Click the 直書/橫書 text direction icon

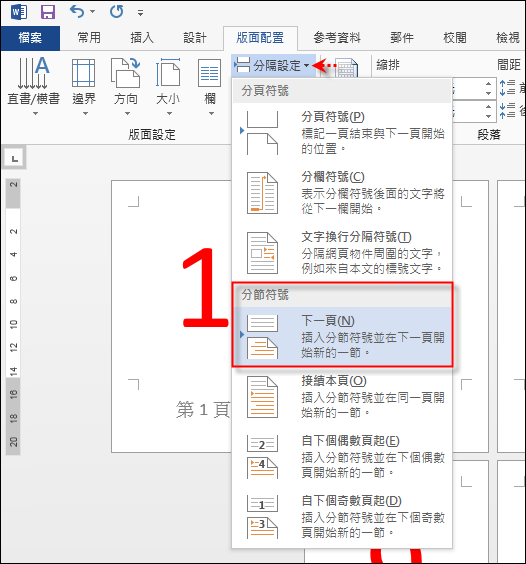coord(33,73)
